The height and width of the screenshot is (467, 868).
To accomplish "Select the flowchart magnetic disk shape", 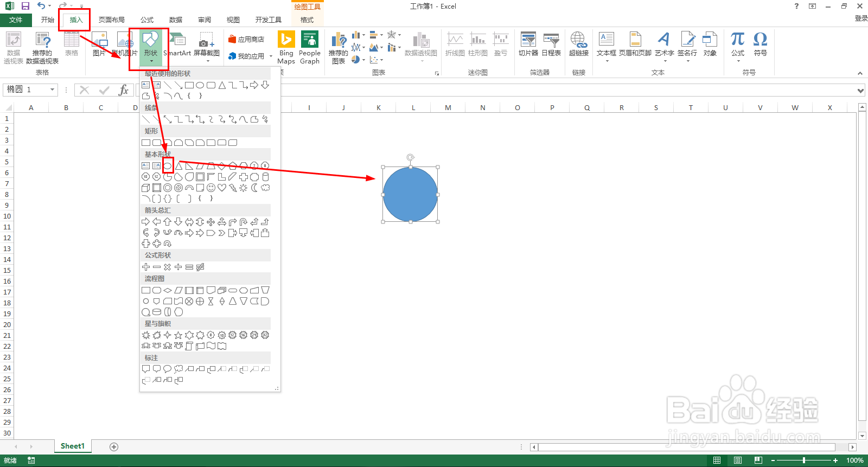I will click(x=157, y=312).
